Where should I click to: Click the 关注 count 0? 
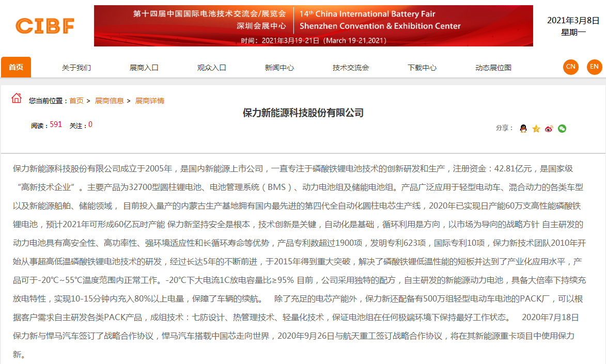pyautogui.click(x=90, y=124)
